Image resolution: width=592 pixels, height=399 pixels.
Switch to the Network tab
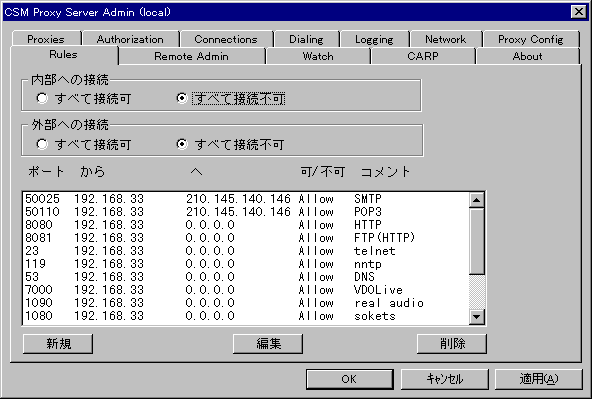[x=446, y=39]
